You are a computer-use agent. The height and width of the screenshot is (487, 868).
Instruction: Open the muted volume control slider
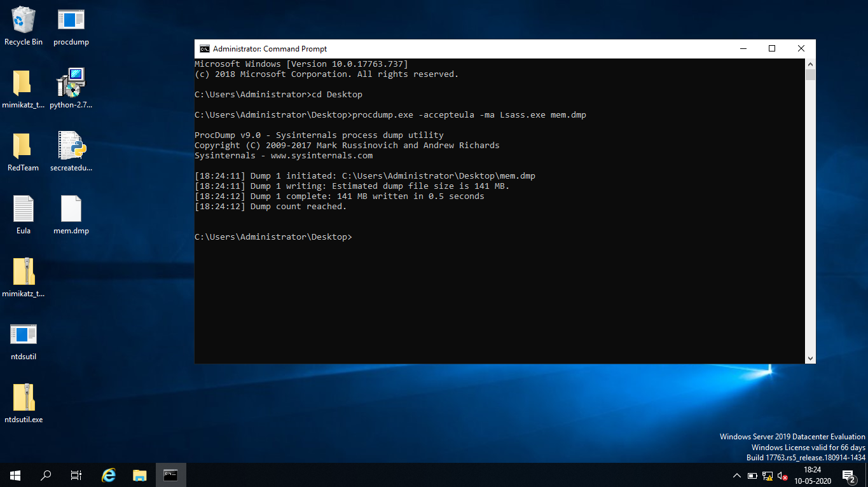[x=782, y=475]
